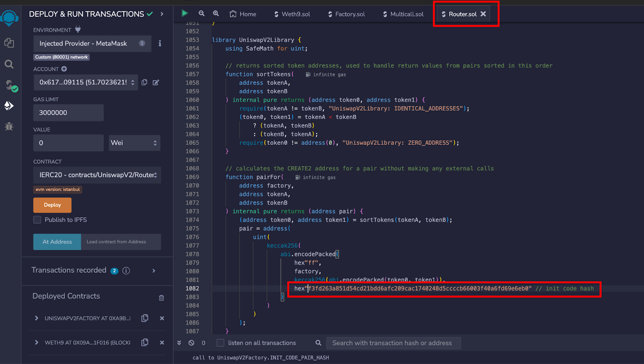This screenshot has width=644, height=364.
Task: Add a new account with plus icon
Action: click(x=64, y=69)
